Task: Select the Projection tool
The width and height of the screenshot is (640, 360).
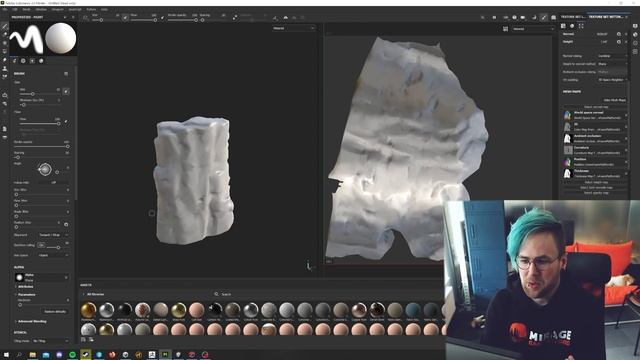Action: coord(4,43)
